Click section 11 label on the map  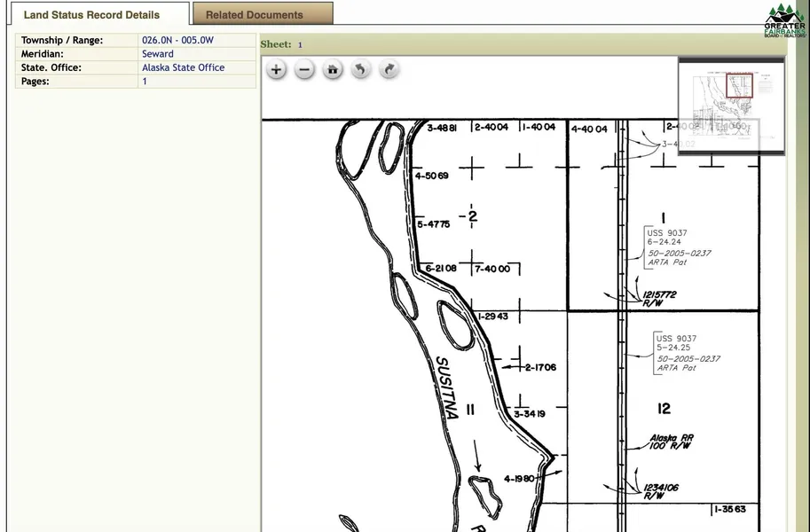coord(471,410)
